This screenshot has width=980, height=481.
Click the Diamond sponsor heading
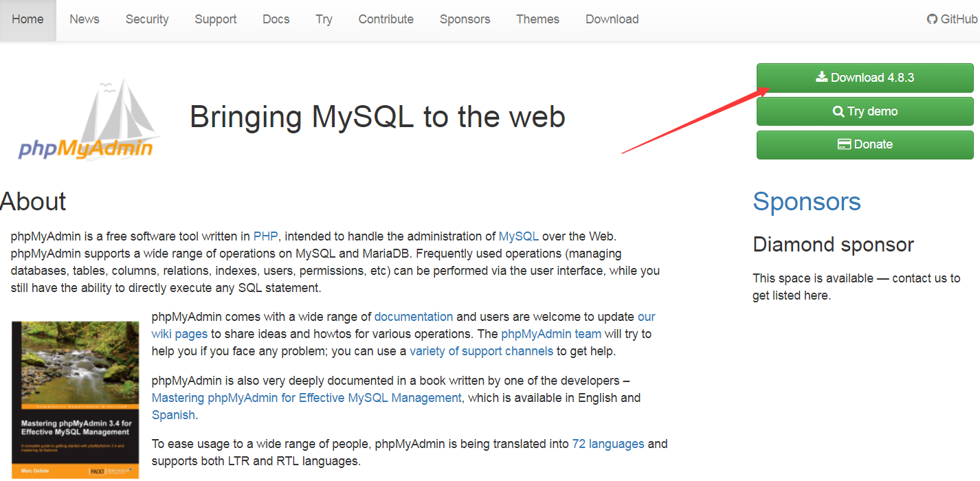click(834, 245)
